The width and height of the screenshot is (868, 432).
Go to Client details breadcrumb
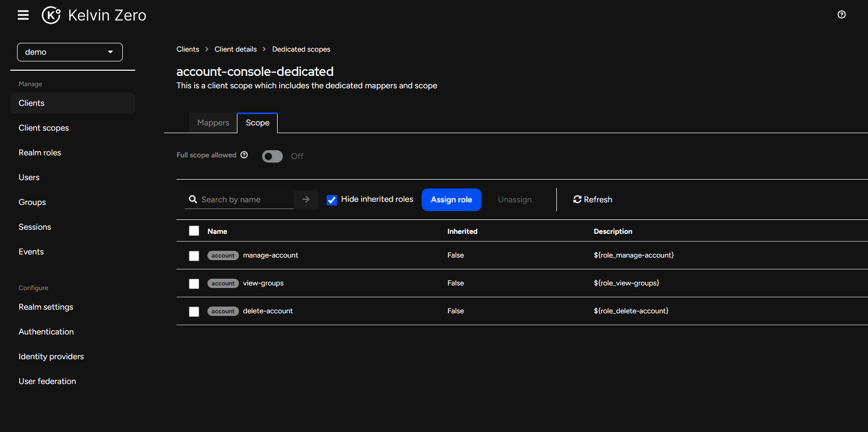235,49
